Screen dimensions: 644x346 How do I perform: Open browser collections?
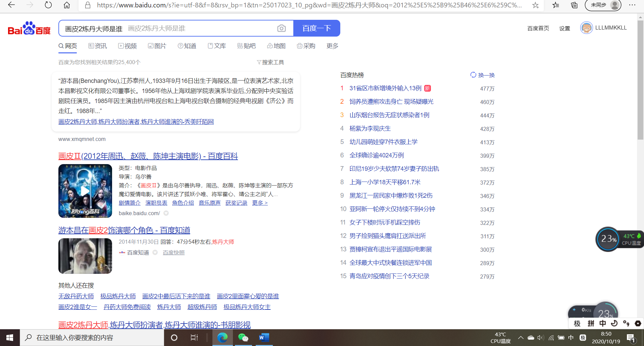point(574,5)
